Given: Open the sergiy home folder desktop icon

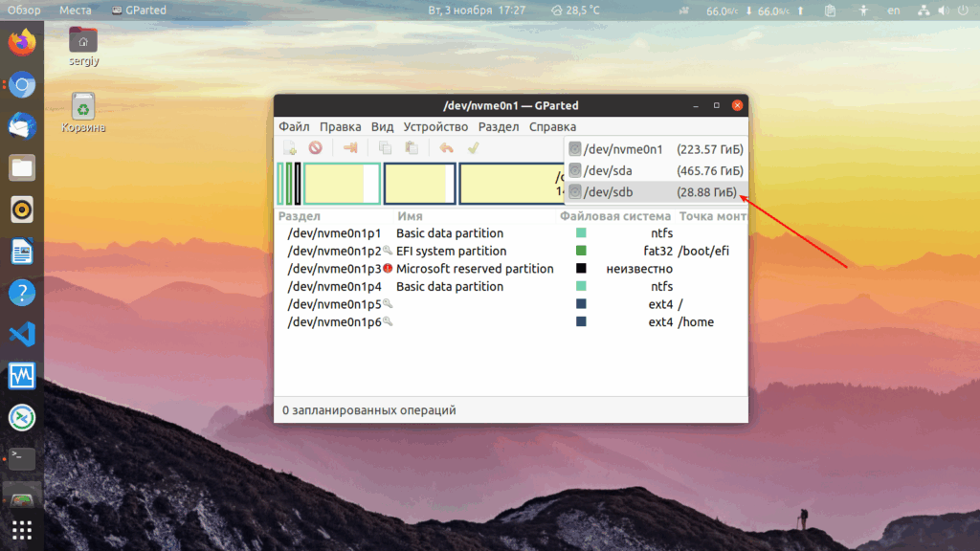Looking at the screenshot, I should [x=83, y=46].
